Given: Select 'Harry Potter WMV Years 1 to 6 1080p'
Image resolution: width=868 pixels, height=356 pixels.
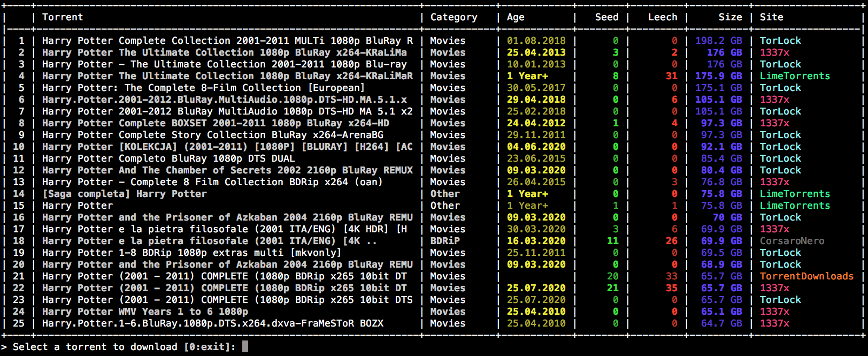Looking at the screenshot, I should click(x=145, y=312).
